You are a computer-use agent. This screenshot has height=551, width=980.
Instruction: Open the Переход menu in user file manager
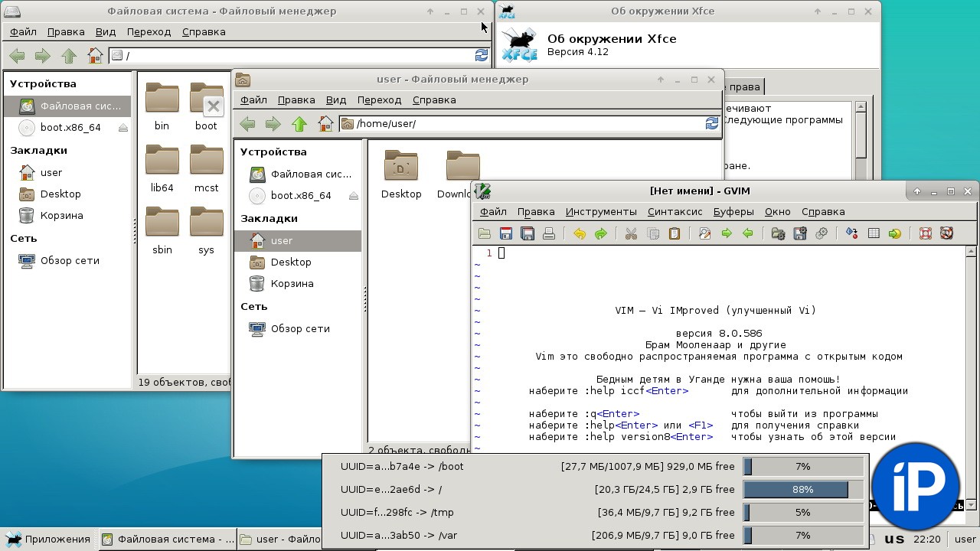tap(379, 100)
